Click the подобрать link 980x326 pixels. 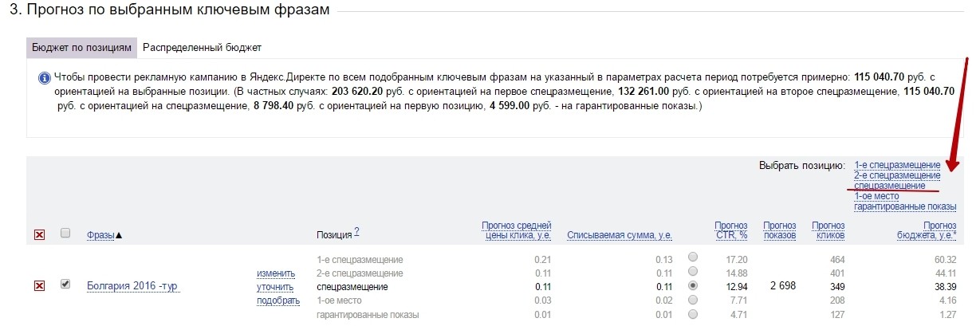pyautogui.click(x=278, y=300)
